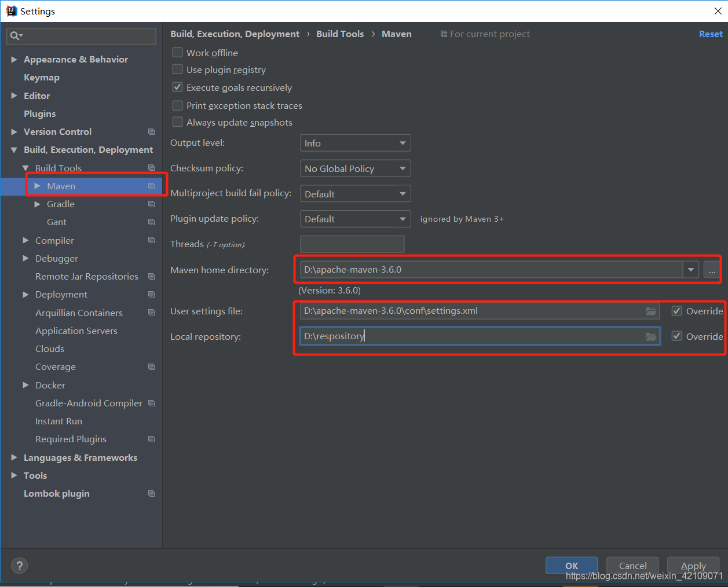Click the OK button
Viewport: 728px width, 587px height.
(572, 566)
